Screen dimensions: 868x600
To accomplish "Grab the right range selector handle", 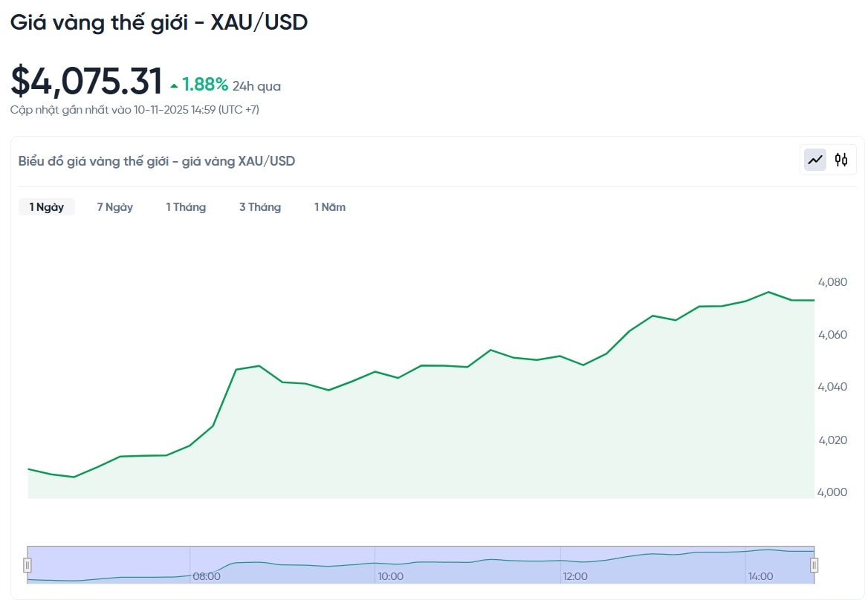I will click(814, 565).
